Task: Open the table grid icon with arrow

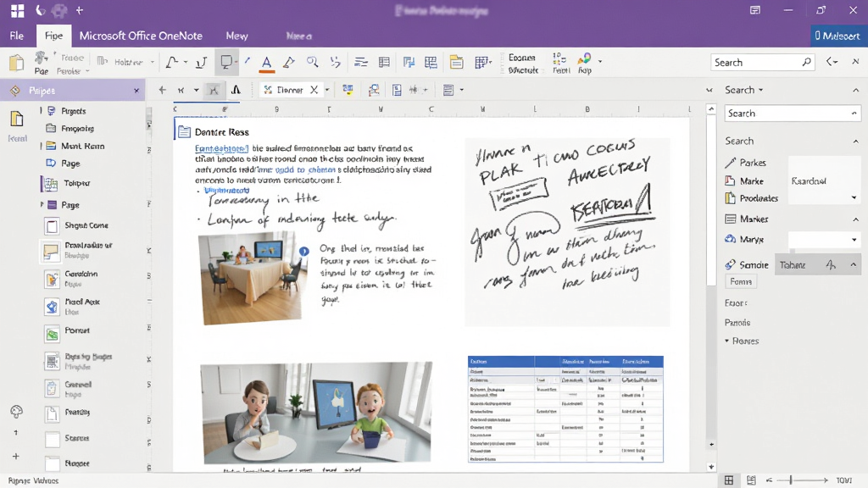Action: point(482,62)
